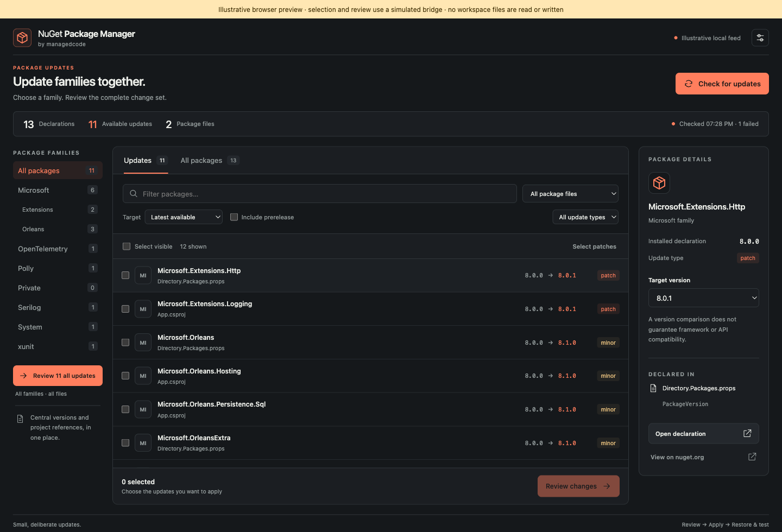Image resolution: width=782 pixels, height=532 pixels.
Task: Open View on nuget.org link
Action: coord(704,457)
